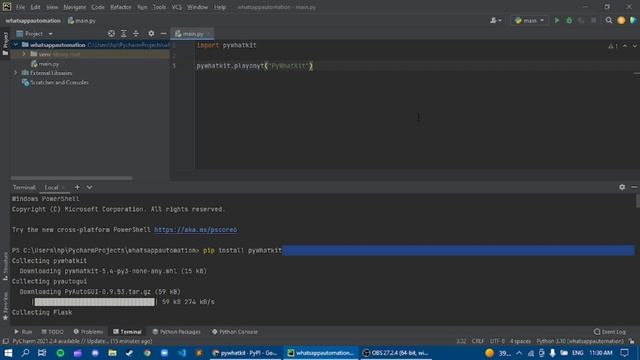Collapse the whatsappautomation root folder
Screen dimensions: 640x360
coord(16,45)
